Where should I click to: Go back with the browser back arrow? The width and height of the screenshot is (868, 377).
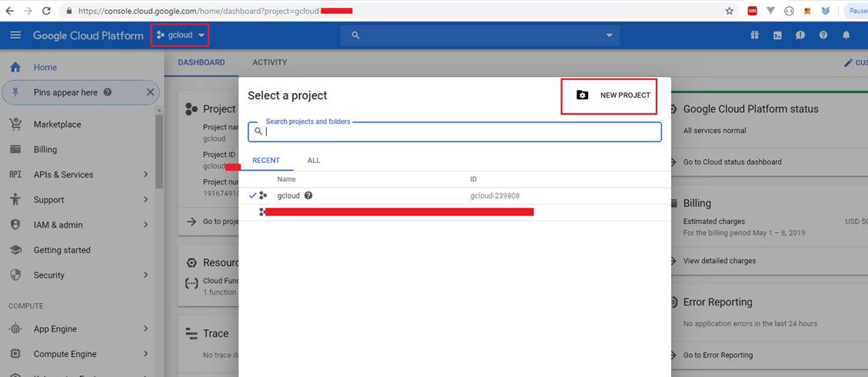click(9, 11)
